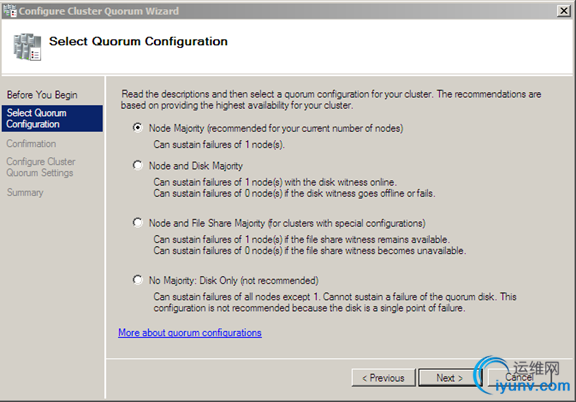Click the Node and Disk Majority label
The height and width of the screenshot is (402, 576).
(196, 166)
